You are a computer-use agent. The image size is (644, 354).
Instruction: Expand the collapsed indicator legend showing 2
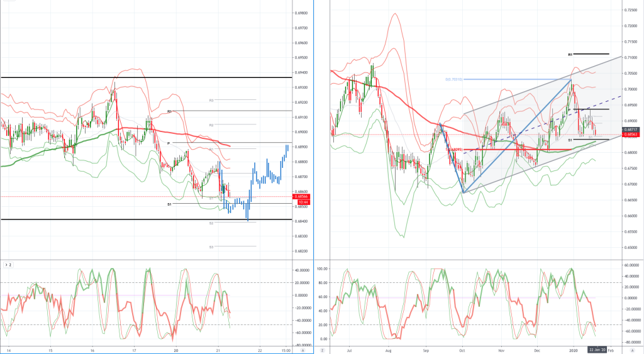(8, 265)
